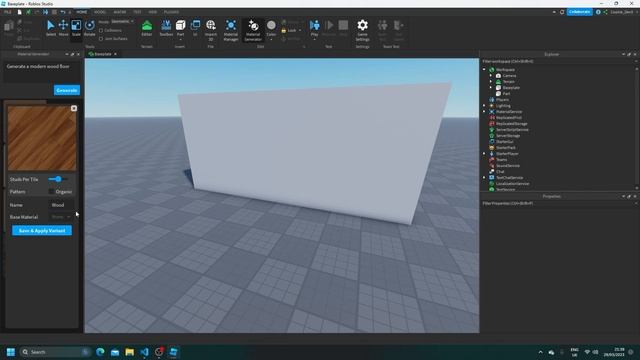Expand the MaterialService node in Explorer

(484, 112)
